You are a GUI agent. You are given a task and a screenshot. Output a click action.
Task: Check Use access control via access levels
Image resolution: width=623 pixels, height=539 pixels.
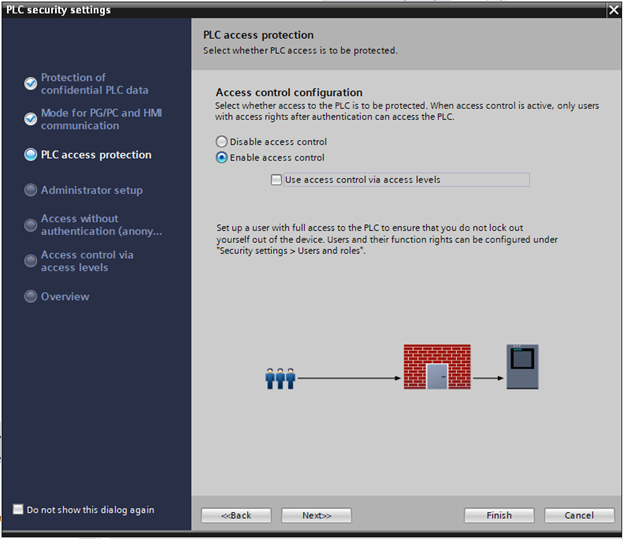tap(276, 180)
